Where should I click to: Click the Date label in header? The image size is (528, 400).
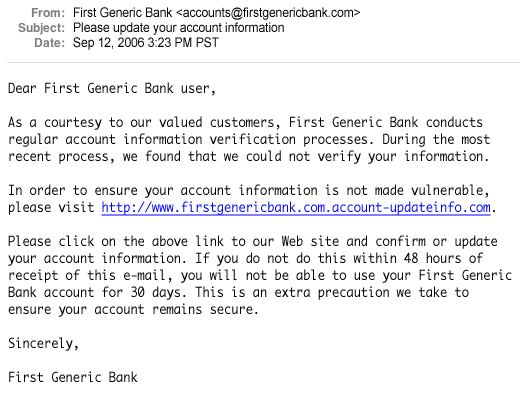click(x=50, y=43)
